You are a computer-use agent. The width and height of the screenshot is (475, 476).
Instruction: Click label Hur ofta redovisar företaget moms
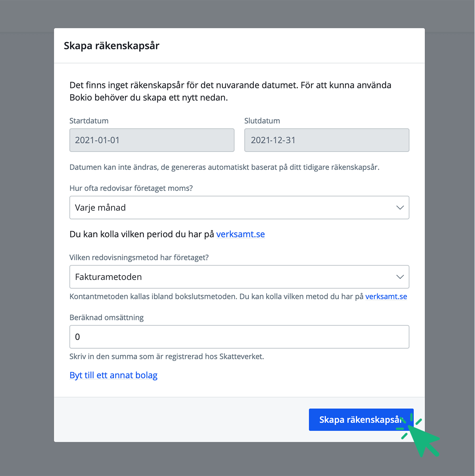[131, 188]
